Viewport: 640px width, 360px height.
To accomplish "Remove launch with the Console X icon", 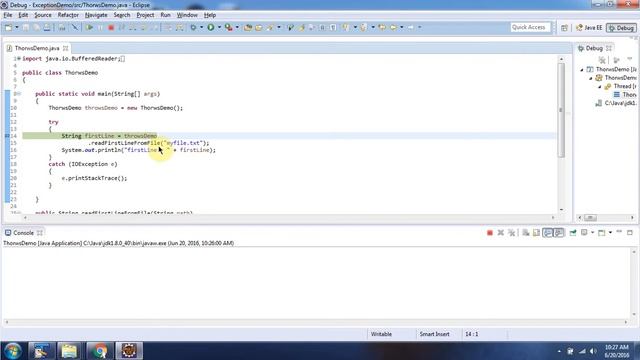I will tap(501, 233).
